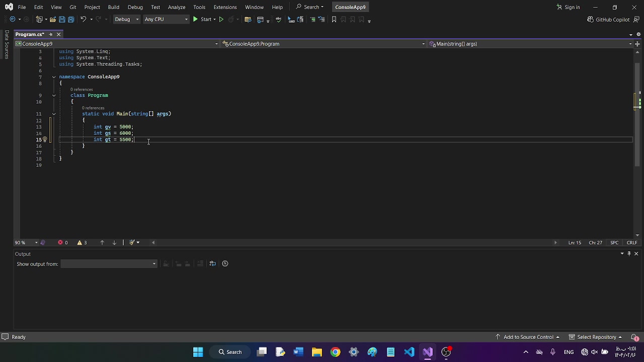Open the notifications bell in the status bar
644x362 pixels.
click(x=635, y=337)
